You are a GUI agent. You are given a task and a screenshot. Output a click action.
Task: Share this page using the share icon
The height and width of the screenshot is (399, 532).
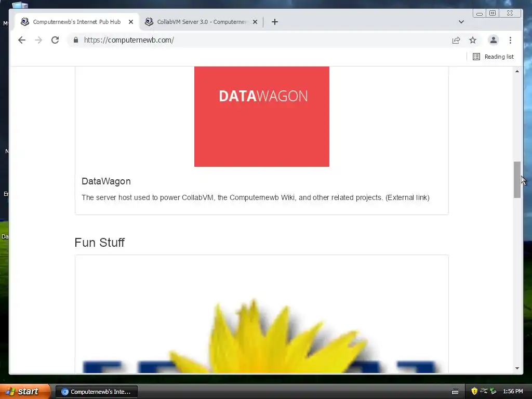456,40
